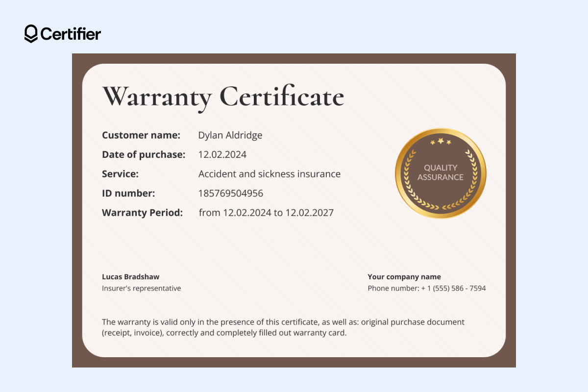
Task: Click the ID number 185769504956
Action: click(231, 193)
